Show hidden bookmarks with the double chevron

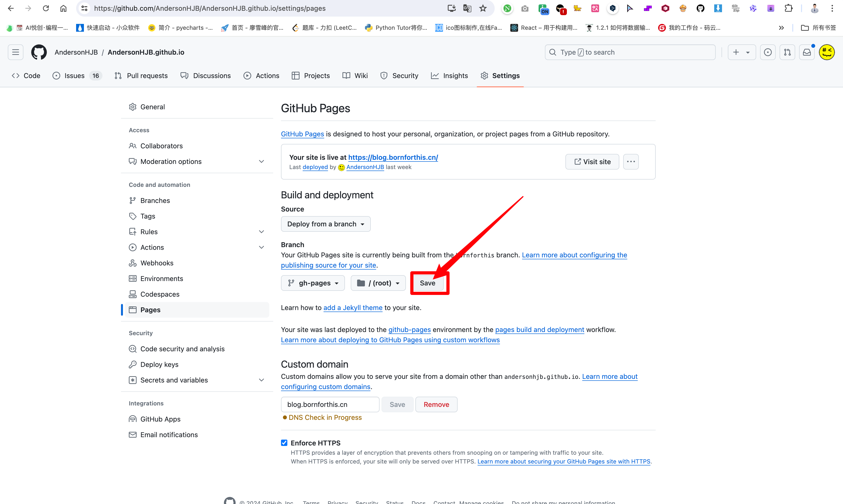pyautogui.click(x=781, y=28)
